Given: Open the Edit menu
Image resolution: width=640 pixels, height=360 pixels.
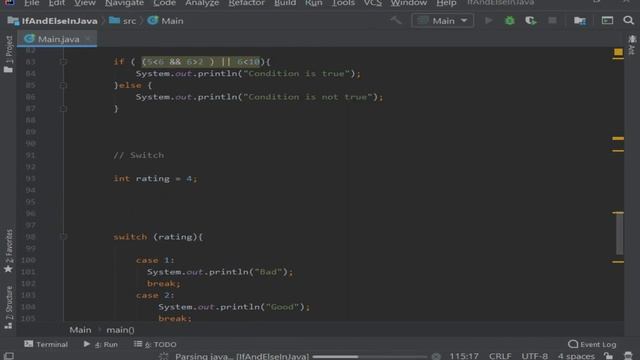Looking at the screenshot, I should tap(57, 3).
